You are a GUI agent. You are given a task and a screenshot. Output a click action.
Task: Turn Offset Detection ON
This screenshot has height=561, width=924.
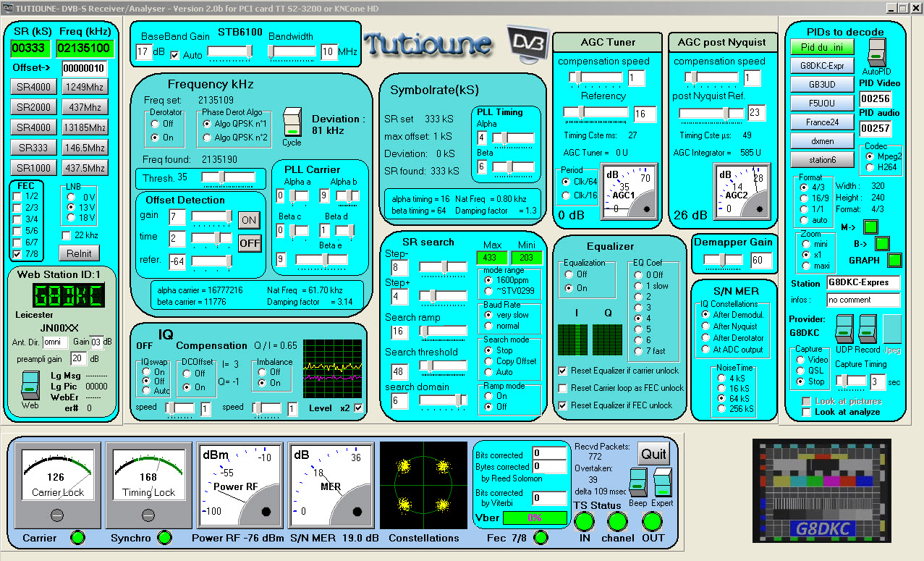pyautogui.click(x=250, y=220)
